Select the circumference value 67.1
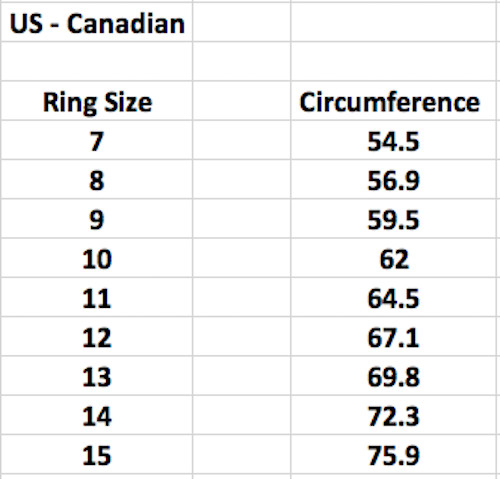Image resolution: width=500 pixels, height=479 pixels. pos(393,337)
